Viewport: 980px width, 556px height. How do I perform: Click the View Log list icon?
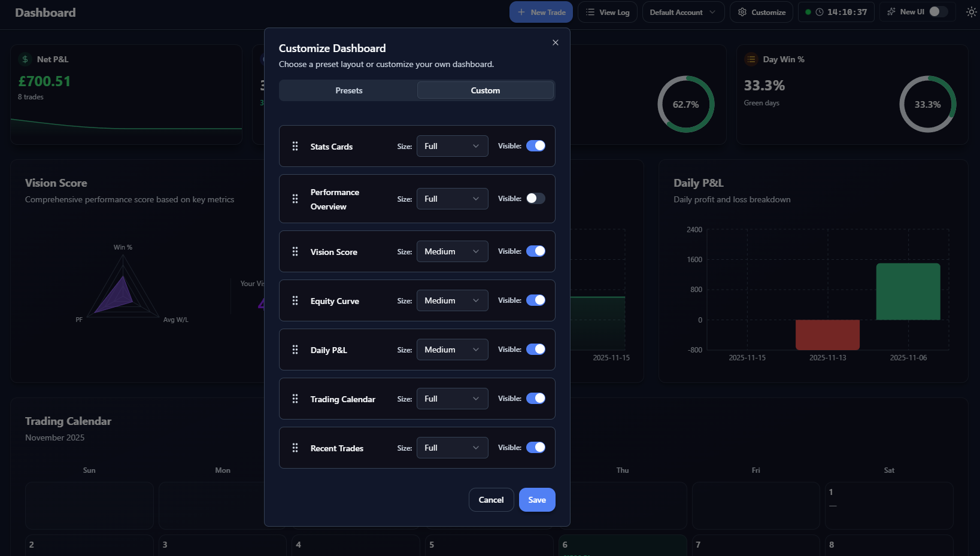pyautogui.click(x=590, y=12)
